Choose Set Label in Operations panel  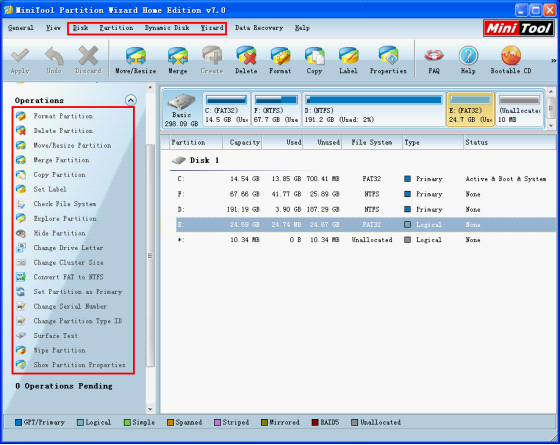click(50, 189)
